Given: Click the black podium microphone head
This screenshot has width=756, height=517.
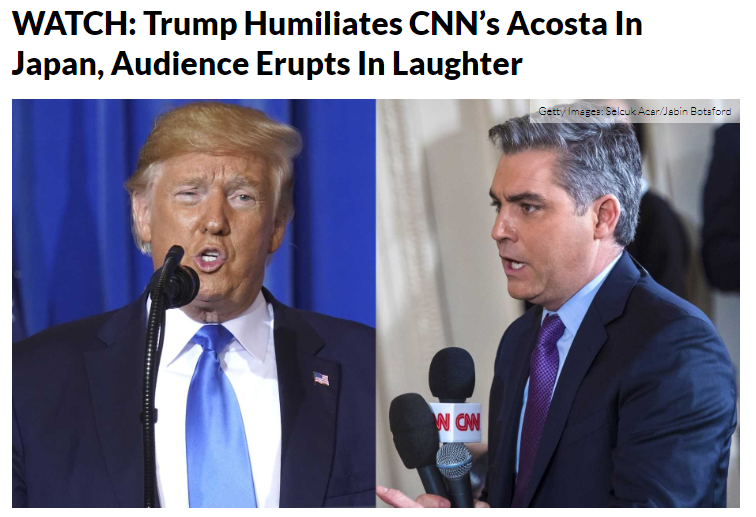Looking at the screenshot, I should pyautogui.click(x=175, y=279).
